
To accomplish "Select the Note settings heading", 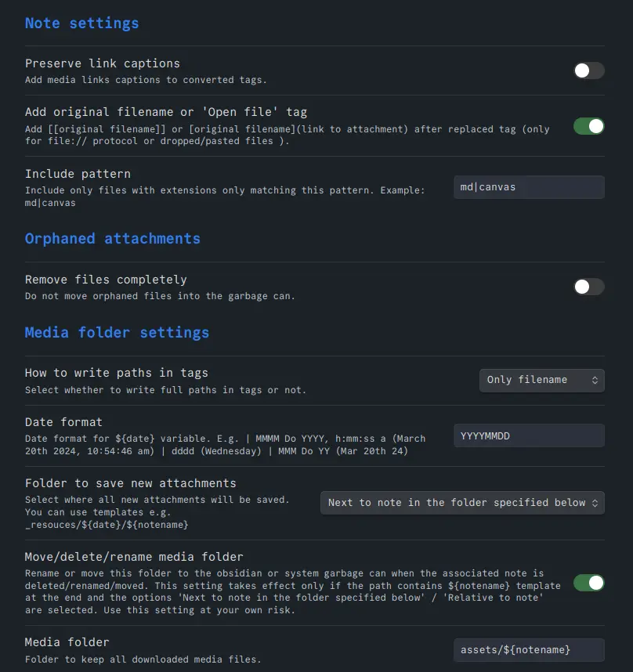I will click(x=81, y=23).
